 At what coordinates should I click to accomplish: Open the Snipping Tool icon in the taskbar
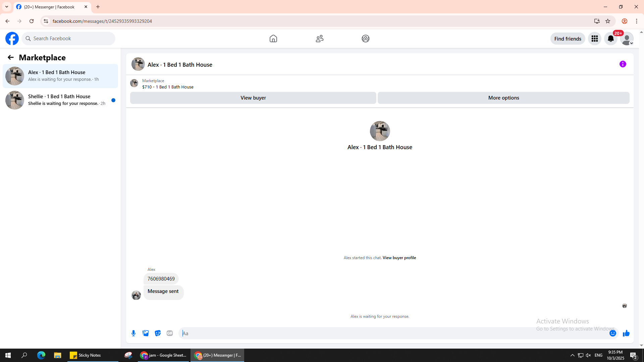coord(128,355)
